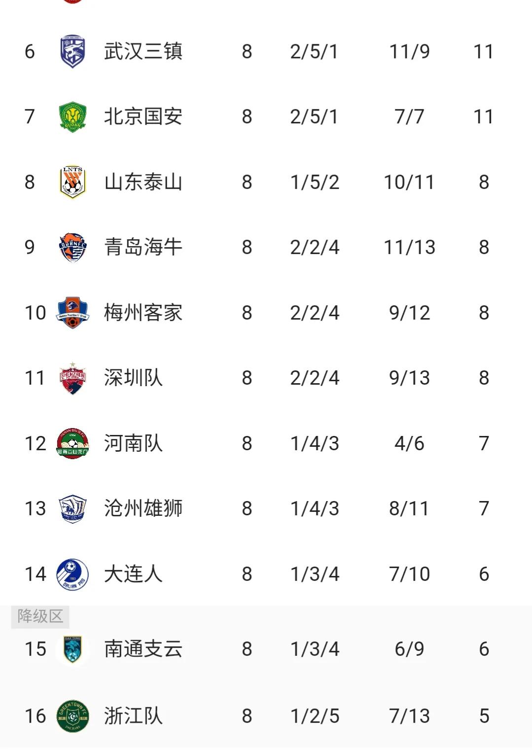The width and height of the screenshot is (532, 756).
Task: Click the Wuhan Three Towns (武汉三镇) club crest
Action: click(x=72, y=51)
